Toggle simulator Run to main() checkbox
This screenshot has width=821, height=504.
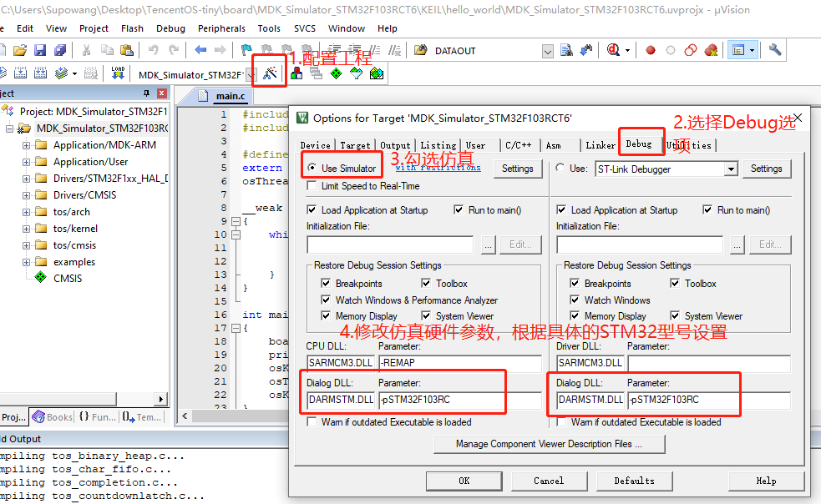[459, 210]
